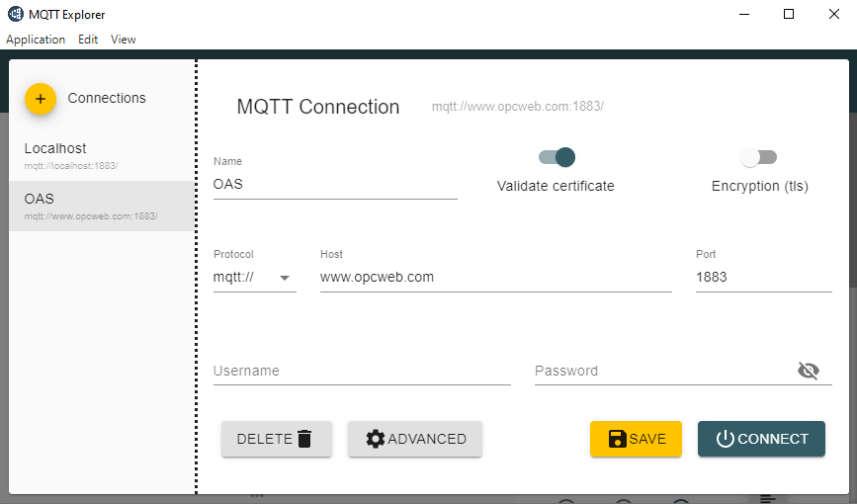Enable the Encryption (tls) switch
Screen dimensions: 857x504
pyautogui.click(x=759, y=157)
